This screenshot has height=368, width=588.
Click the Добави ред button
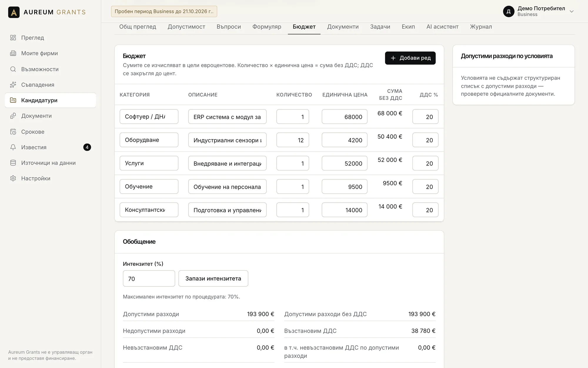tap(410, 58)
